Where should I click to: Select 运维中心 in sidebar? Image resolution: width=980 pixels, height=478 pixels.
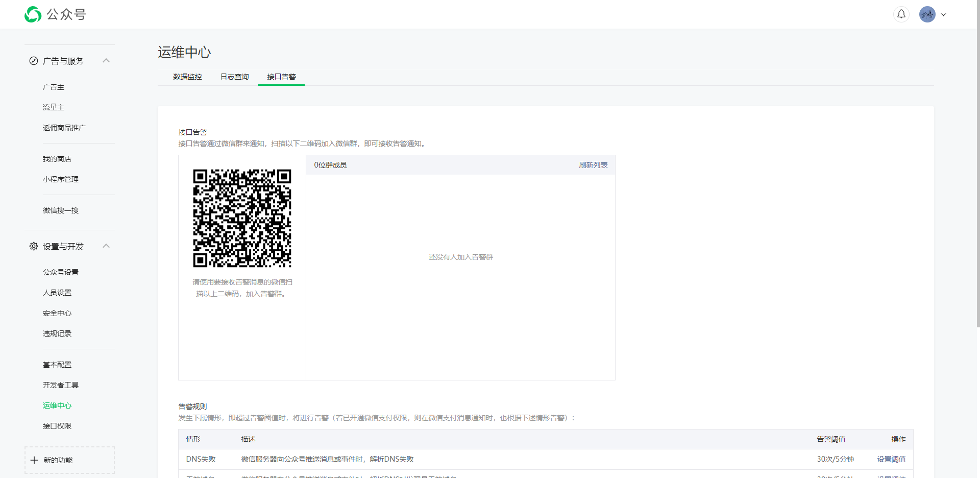57,405
